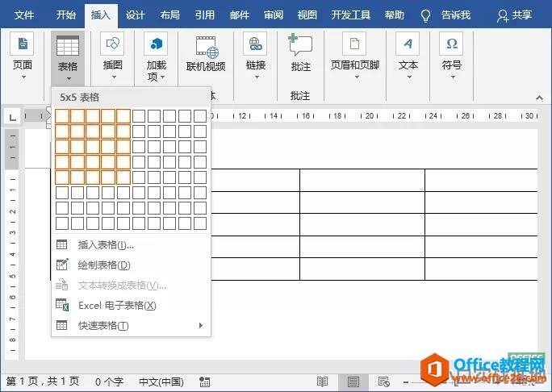Click the 0 个字 word count
The height and width of the screenshot is (392, 552).
(109, 382)
